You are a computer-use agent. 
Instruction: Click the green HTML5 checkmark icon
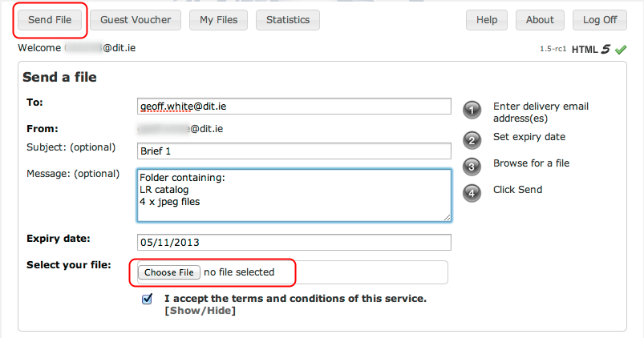[621, 49]
